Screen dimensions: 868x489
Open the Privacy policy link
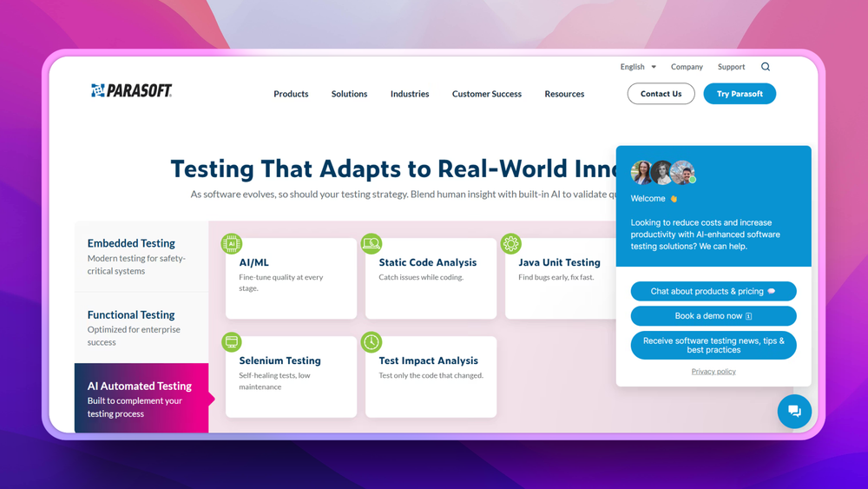tap(713, 372)
